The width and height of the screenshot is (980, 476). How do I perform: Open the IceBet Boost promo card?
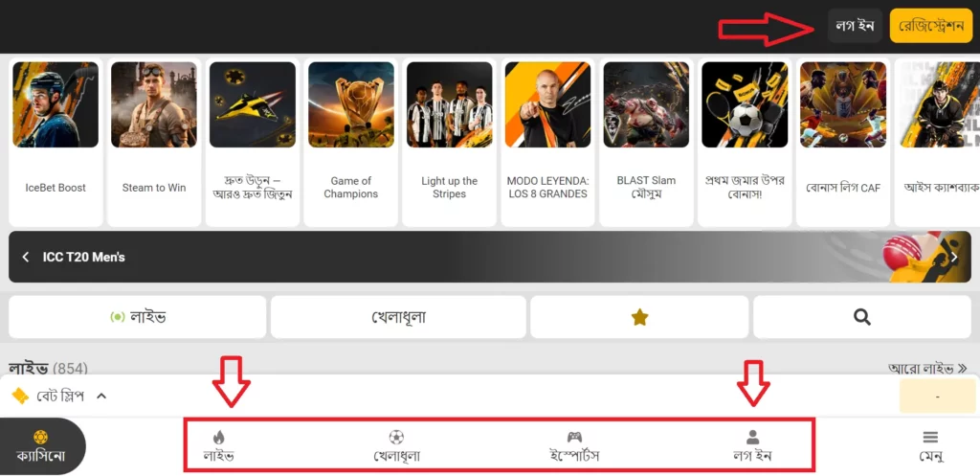tap(56, 142)
